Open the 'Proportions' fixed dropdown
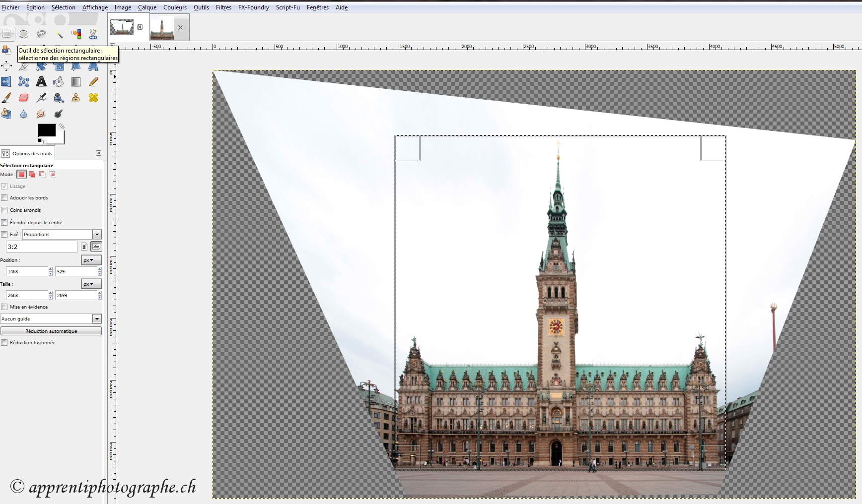The width and height of the screenshot is (862, 504). pos(97,235)
